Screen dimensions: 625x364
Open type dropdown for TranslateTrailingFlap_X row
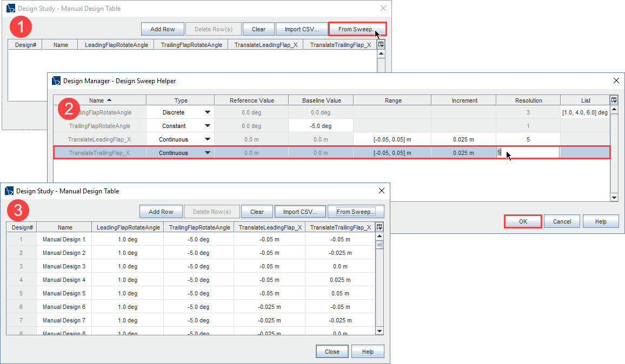tap(207, 153)
